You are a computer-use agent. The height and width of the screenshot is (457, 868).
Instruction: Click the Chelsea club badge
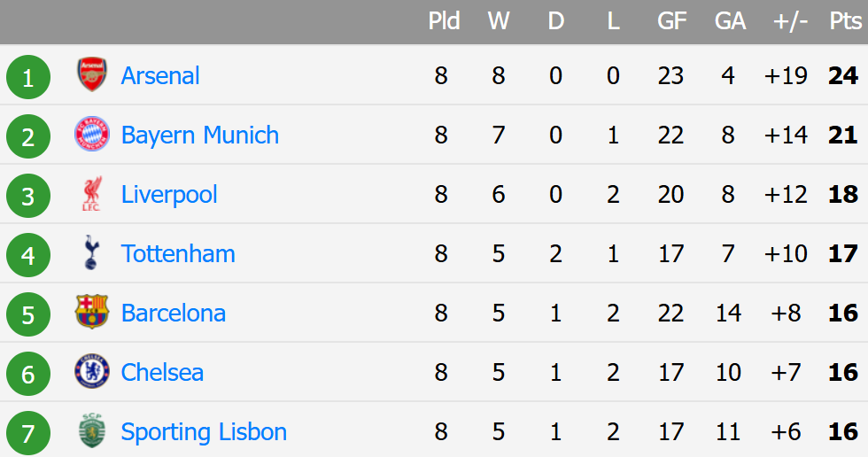tap(92, 371)
